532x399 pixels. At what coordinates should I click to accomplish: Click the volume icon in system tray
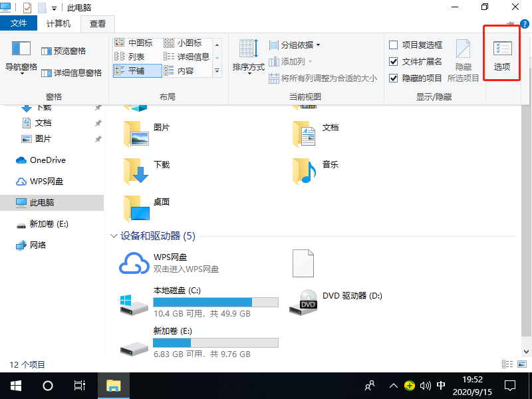pos(426,386)
